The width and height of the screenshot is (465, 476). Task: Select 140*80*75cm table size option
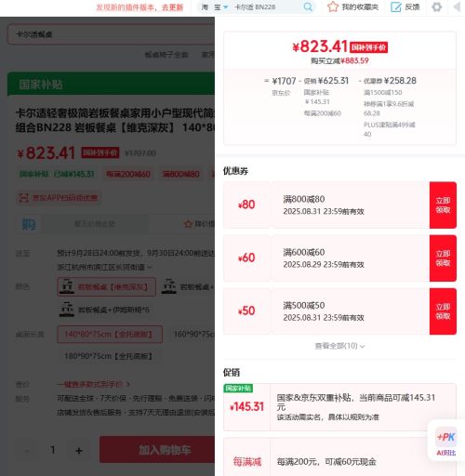click(110, 335)
